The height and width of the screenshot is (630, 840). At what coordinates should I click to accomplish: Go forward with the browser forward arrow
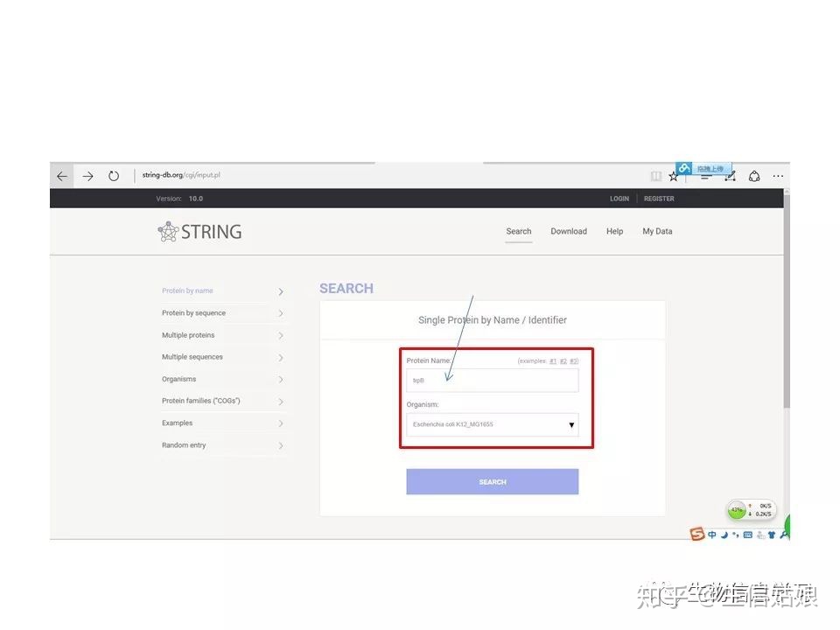click(x=87, y=176)
